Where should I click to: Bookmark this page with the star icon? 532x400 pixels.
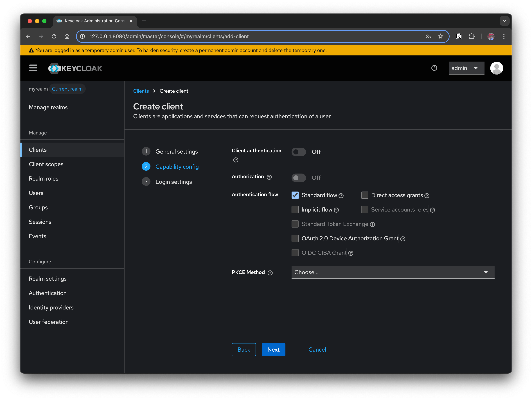click(440, 36)
